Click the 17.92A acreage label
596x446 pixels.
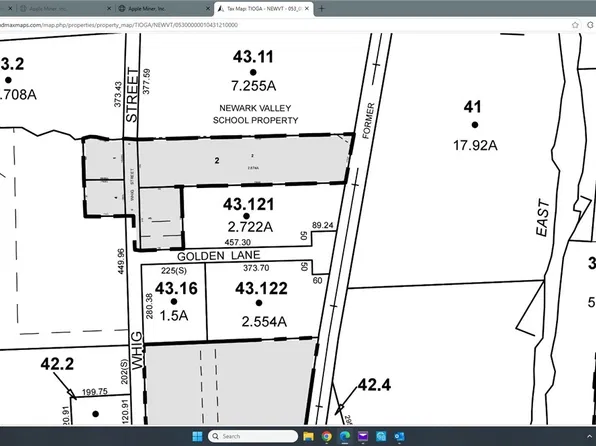click(x=475, y=145)
